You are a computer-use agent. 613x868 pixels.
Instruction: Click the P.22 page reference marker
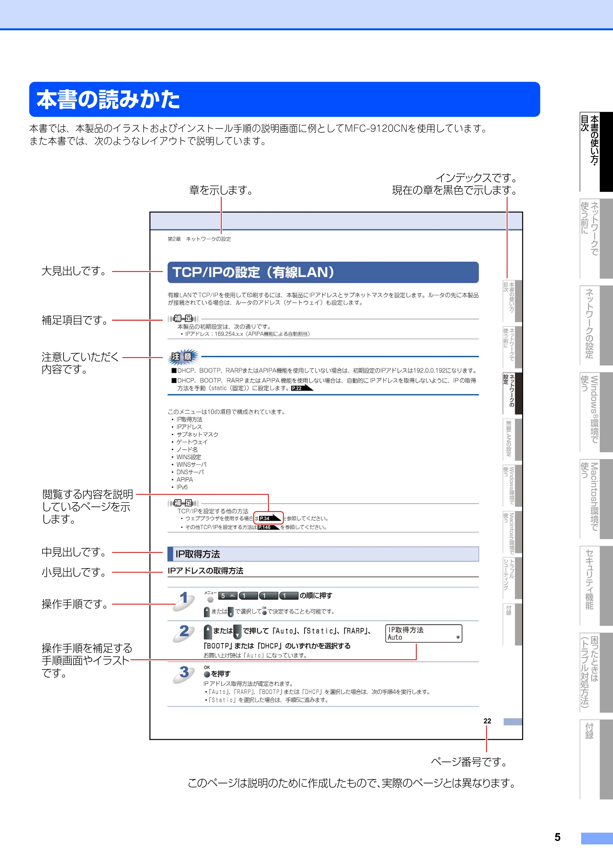pyautogui.click(x=302, y=388)
